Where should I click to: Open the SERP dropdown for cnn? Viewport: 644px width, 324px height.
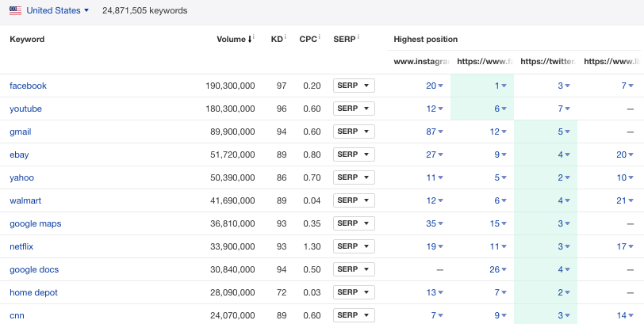point(354,315)
